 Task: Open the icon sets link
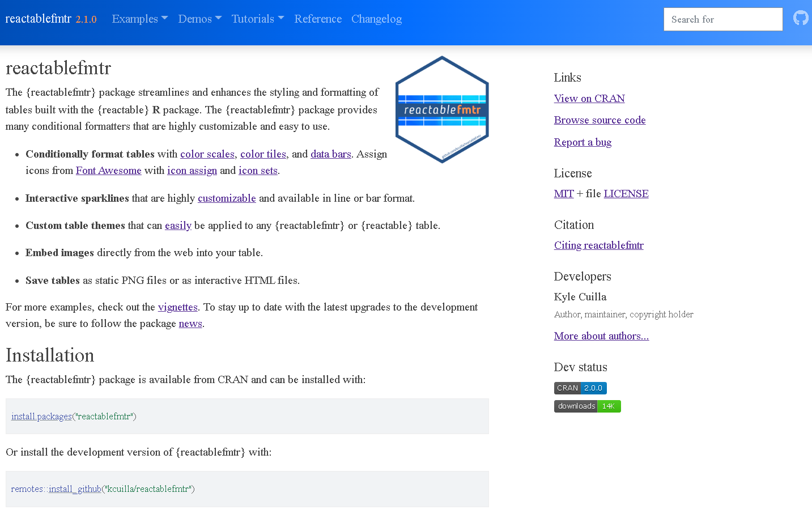click(258, 171)
